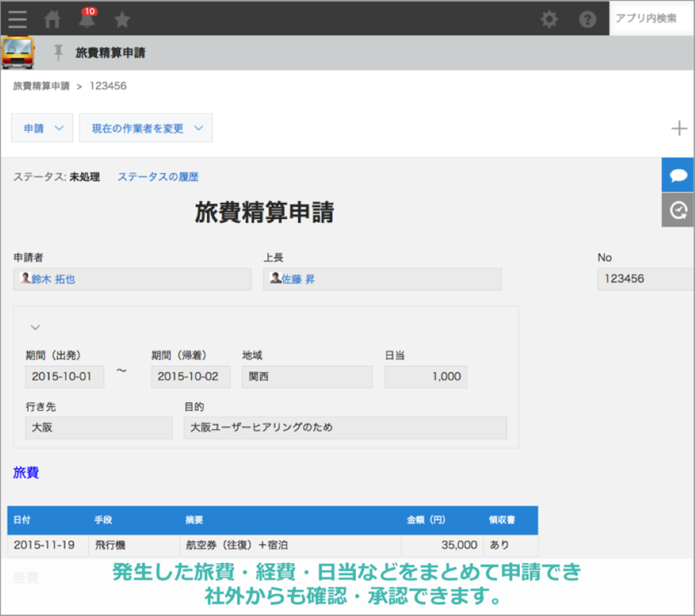Expand the 申請 action dropdown
695x616 pixels.
pyautogui.click(x=42, y=129)
